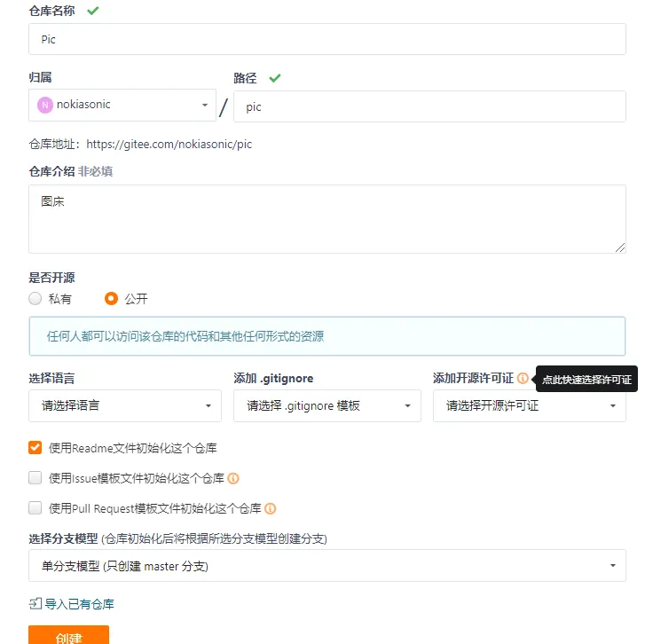The height and width of the screenshot is (644, 645).
Task: Check 使用Pull Request模板文件初始化 checkbox
Action: point(35,508)
